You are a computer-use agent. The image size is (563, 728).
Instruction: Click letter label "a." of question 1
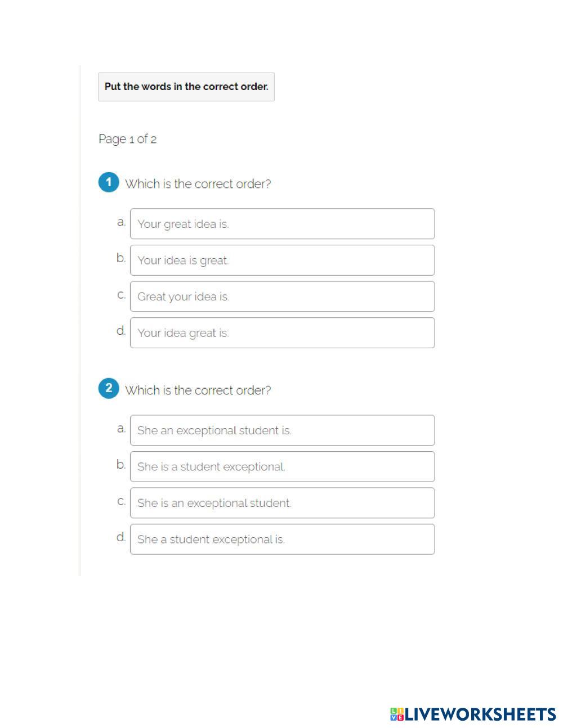tap(121, 222)
